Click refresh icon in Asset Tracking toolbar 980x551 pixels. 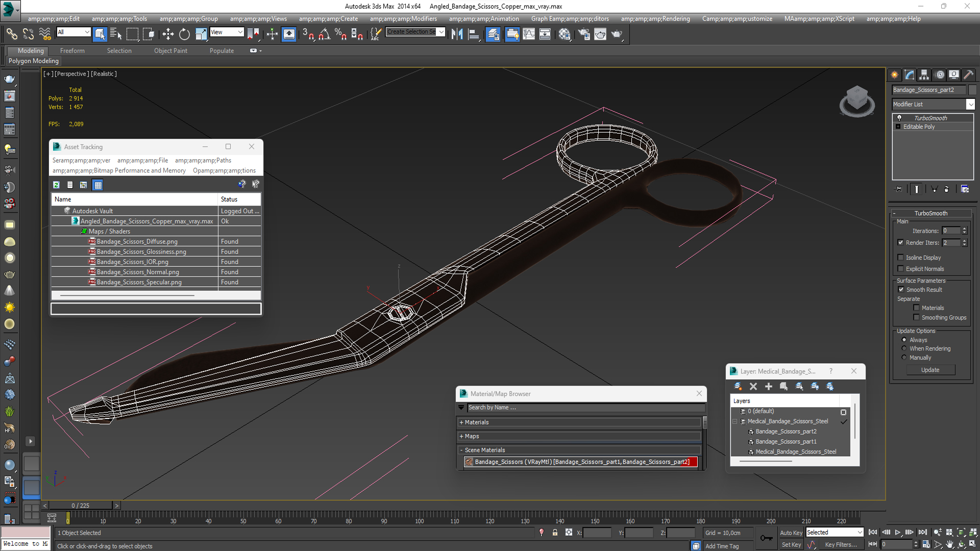57,185
